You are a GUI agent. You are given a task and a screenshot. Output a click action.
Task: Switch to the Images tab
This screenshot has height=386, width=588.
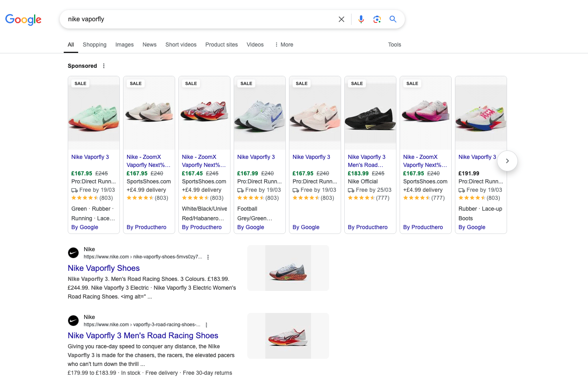click(x=125, y=45)
